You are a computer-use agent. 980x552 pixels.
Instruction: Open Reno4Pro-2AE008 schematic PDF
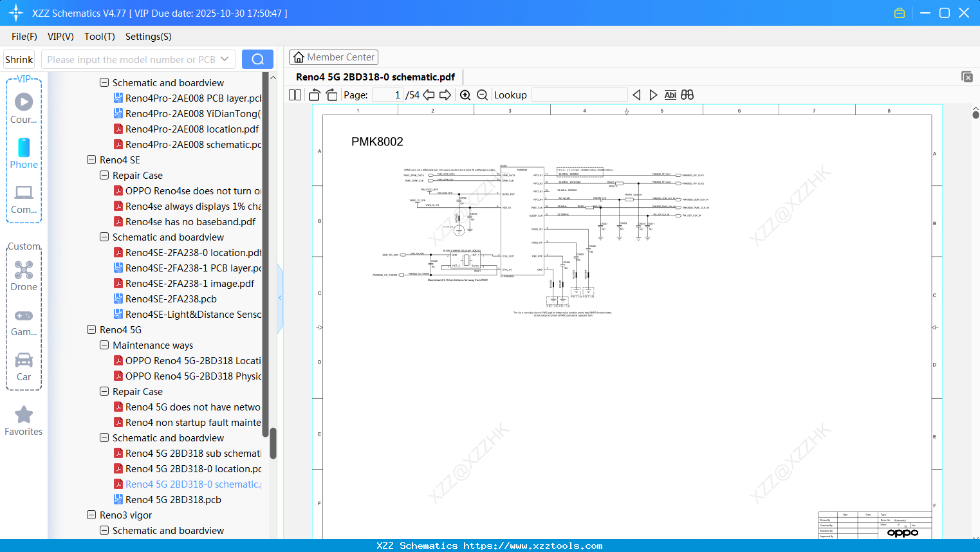(x=187, y=145)
